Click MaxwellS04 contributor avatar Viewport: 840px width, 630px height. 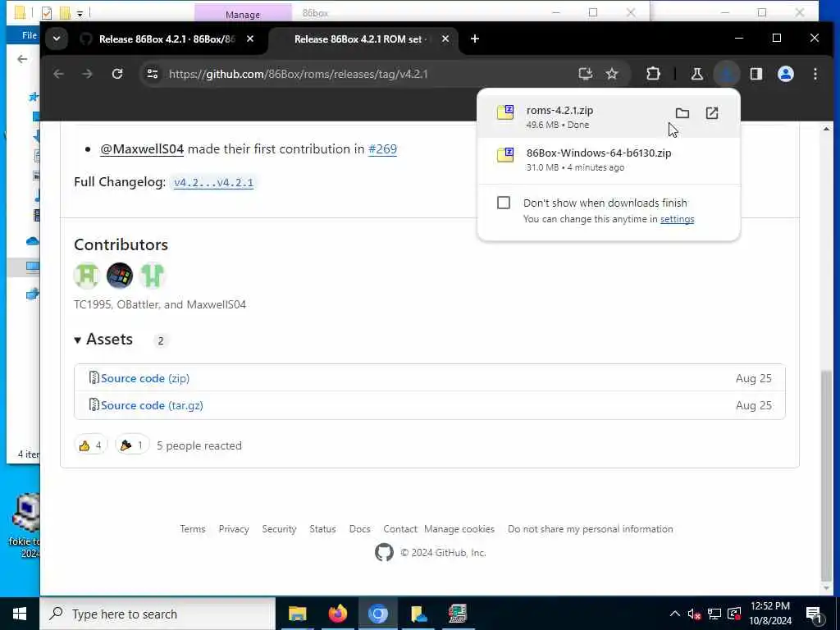coord(152,276)
